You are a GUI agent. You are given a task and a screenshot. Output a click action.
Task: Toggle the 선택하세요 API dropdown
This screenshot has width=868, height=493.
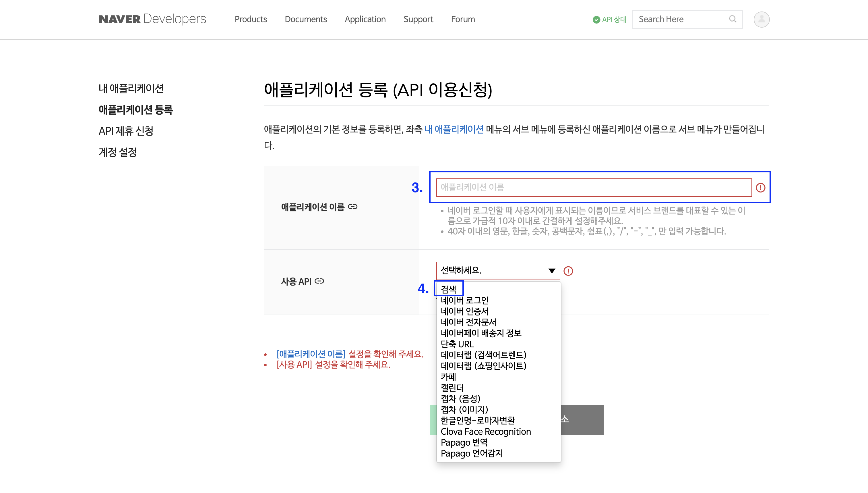[x=498, y=271]
